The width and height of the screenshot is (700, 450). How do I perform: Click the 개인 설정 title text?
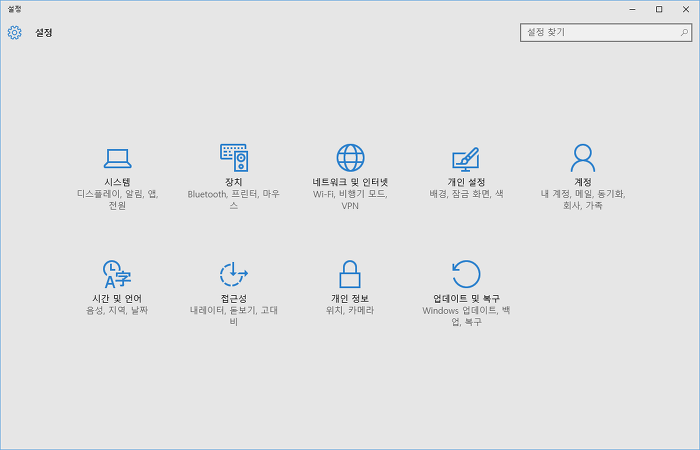[x=466, y=182]
